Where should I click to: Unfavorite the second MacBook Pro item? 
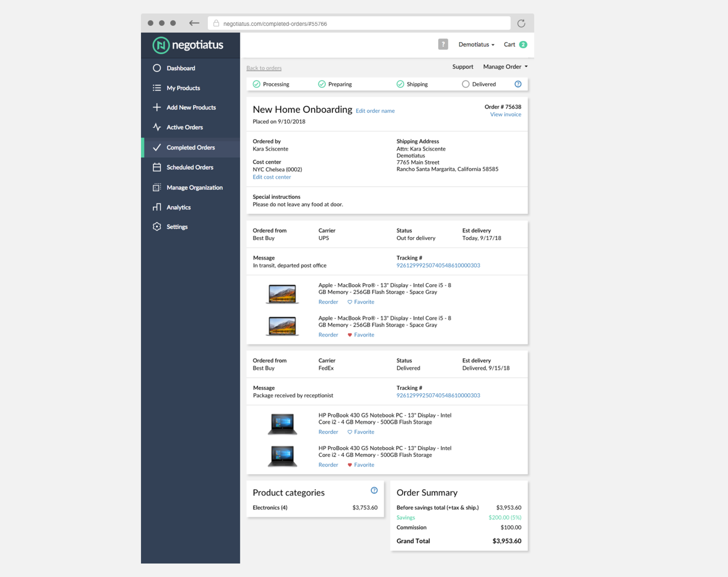pyautogui.click(x=349, y=335)
